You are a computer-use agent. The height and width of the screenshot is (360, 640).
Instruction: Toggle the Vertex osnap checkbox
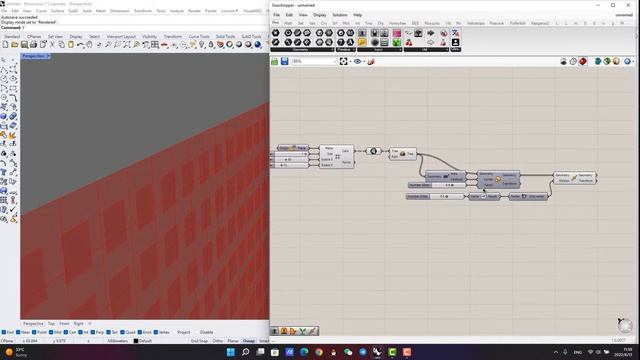tap(156, 332)
